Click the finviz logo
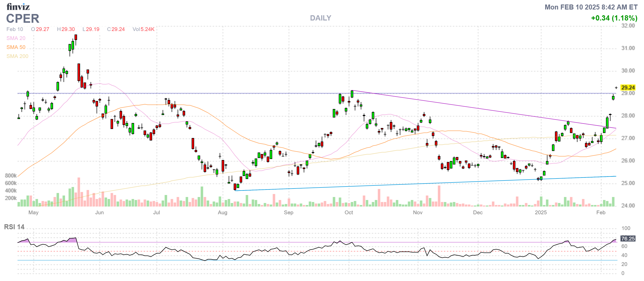 tap(18, 7)
